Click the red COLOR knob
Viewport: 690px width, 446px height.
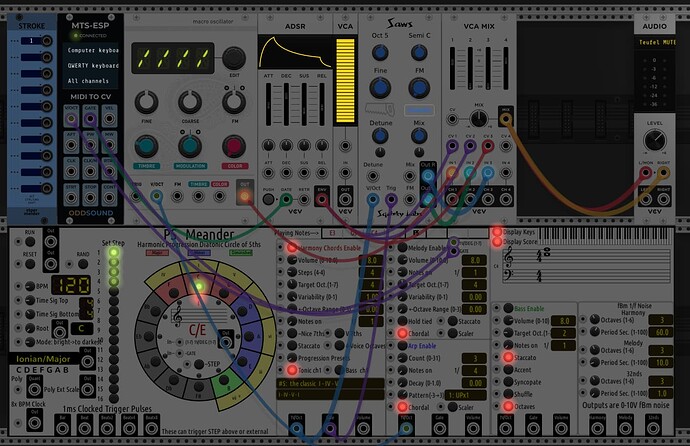[234, 146]
